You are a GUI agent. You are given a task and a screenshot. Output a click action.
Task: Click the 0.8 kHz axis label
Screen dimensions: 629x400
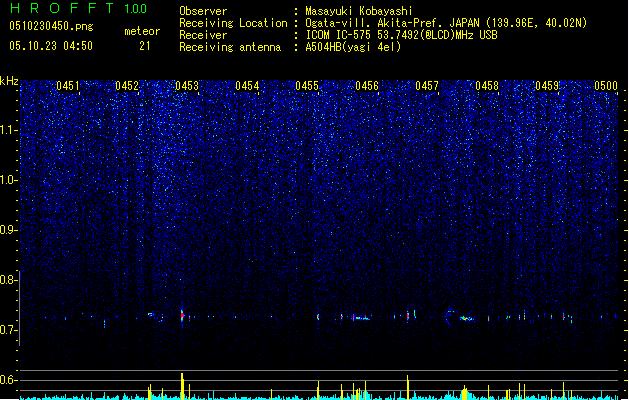pyautogui.click(x=8, y=280)
